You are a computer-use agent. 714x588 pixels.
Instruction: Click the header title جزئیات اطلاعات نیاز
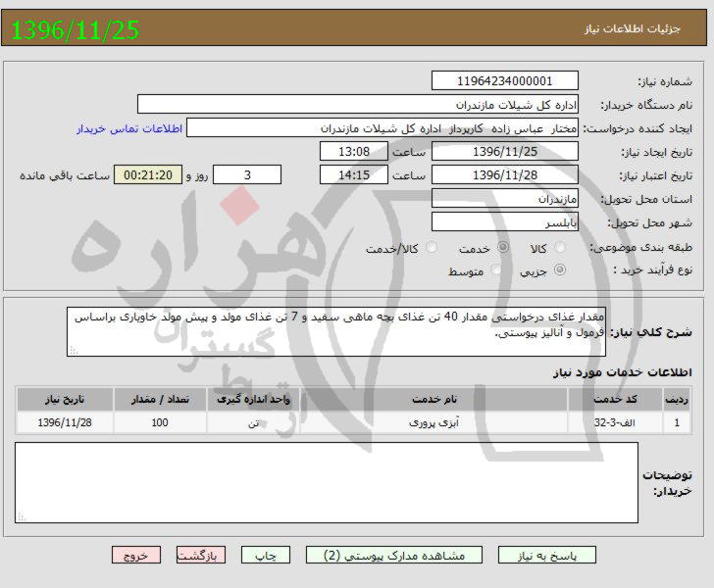pyautogui.click(x=633, y=29)
